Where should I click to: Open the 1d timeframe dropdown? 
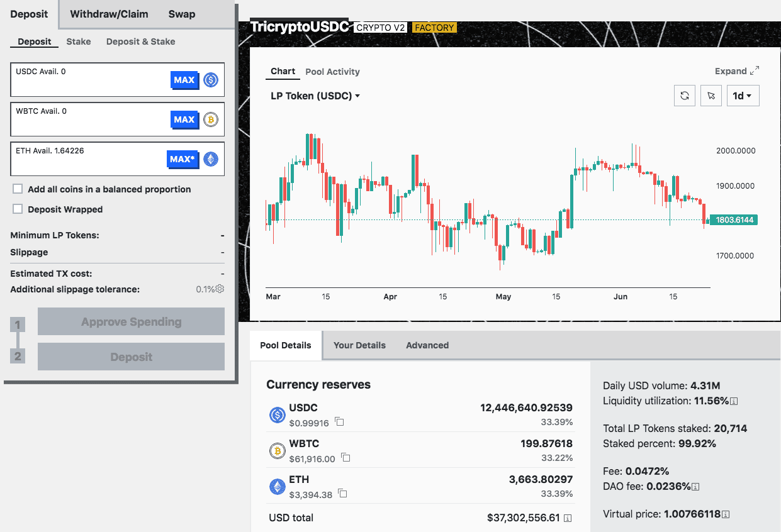click(x=743, y=96)
